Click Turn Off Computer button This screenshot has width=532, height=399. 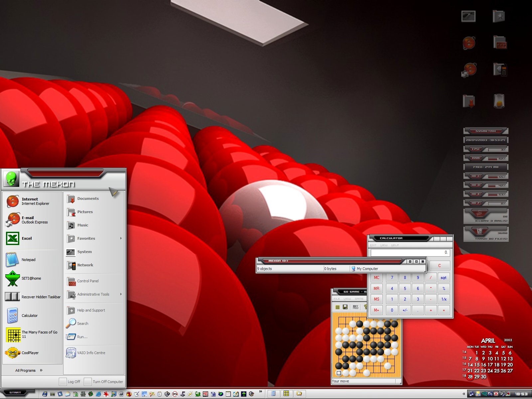104,382
